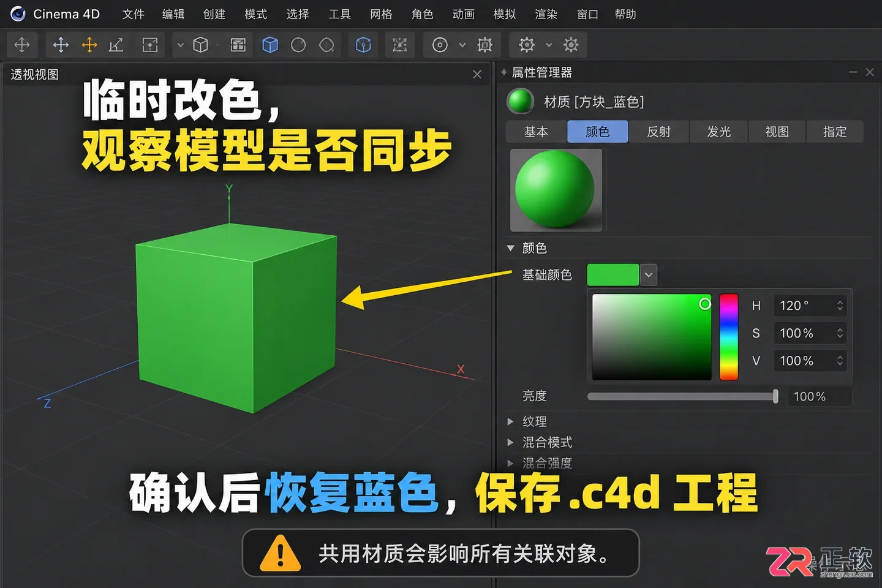Viewport: 882px width, 588px height.
Task: Click the first gear icon in the toolbar
Action: [x=526, y=45]
